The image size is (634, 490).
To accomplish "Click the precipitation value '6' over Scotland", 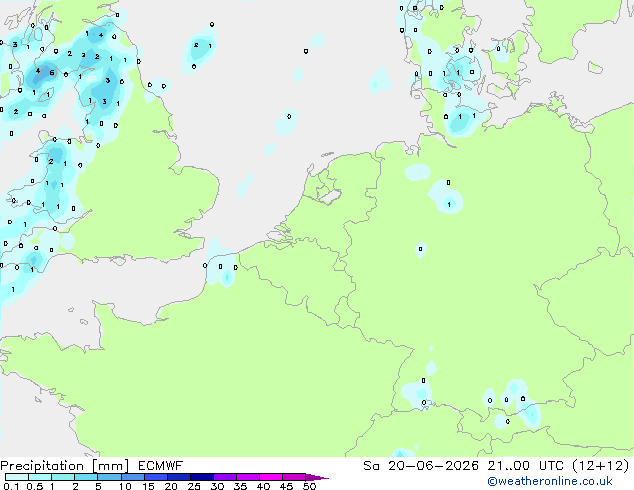I will [x=52, y=73].
